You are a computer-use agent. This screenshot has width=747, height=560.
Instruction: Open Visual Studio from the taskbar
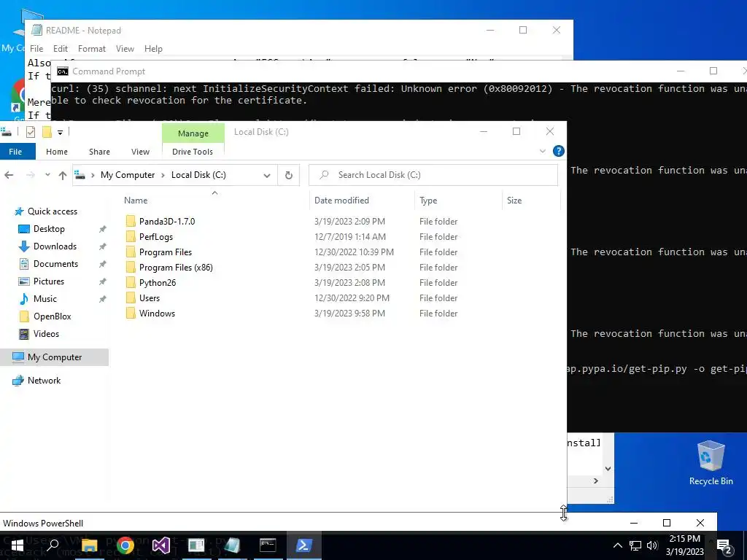point(160,545)
